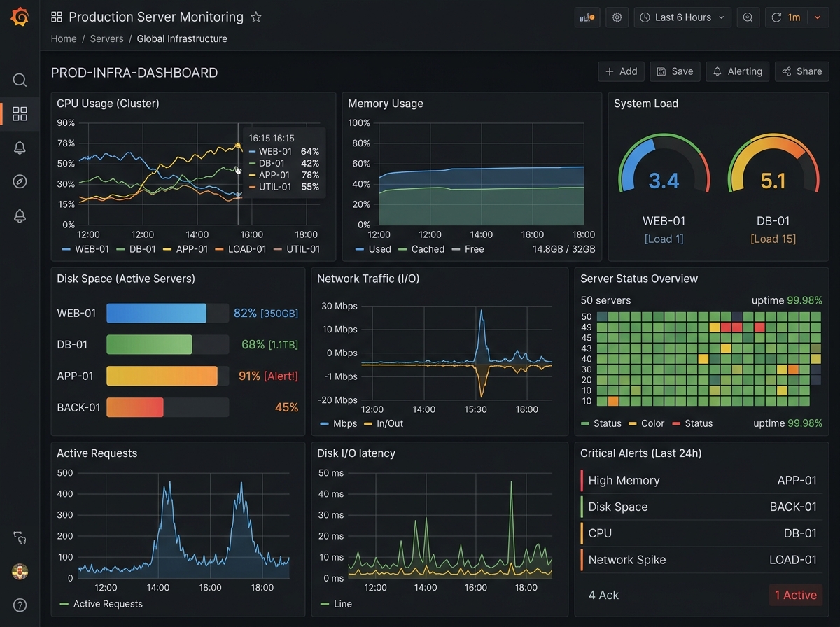Image resolution: width=840 pixels, height=627 pixels.
Task: Toggle DB-01 series in the CPU Usage legend
Action: pyautogui.click(x=136, y=249)
